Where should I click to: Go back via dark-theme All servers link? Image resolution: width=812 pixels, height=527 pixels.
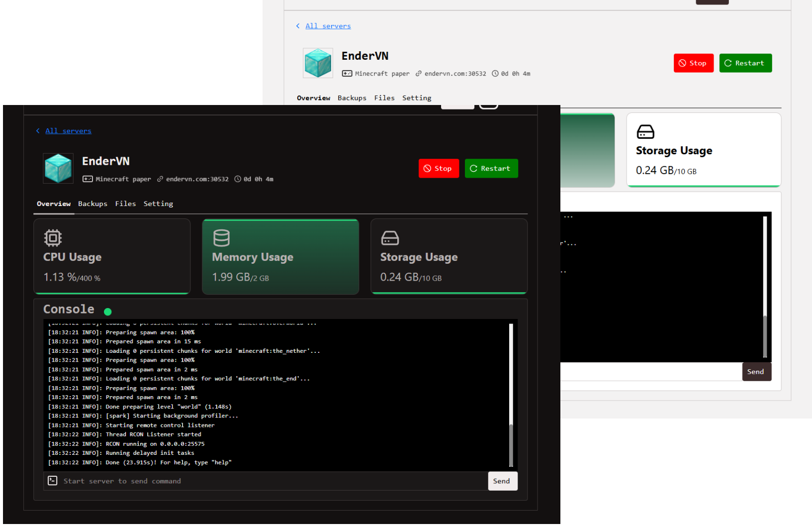pyautogui.click(x=68, y=131)
